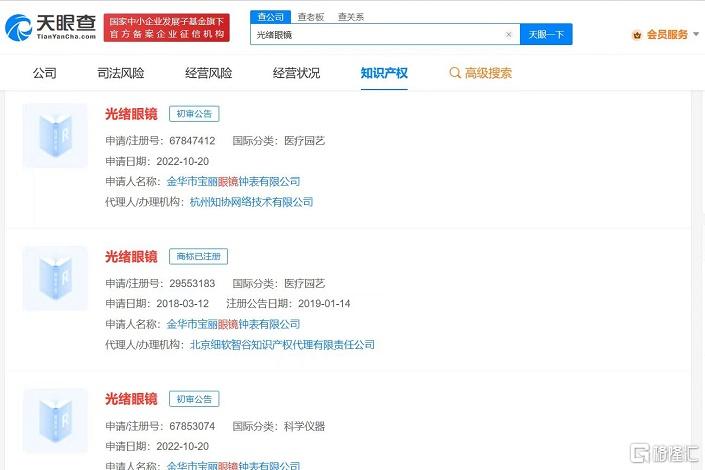This screenshot has width=705, height=470.
Task: Open agency 杭州知协网络技术有限公司
Action: (x=251, y=202)
